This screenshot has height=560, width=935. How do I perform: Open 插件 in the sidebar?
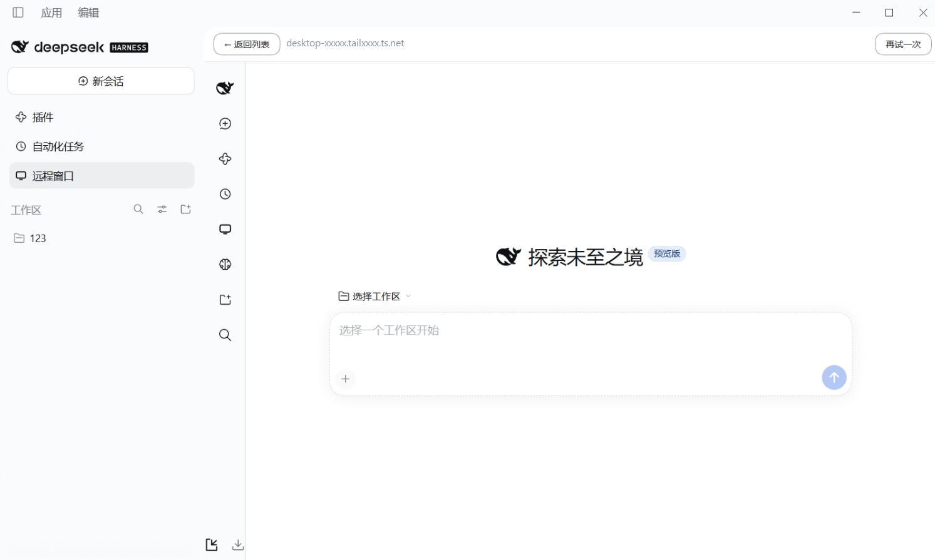click(101, 117)
